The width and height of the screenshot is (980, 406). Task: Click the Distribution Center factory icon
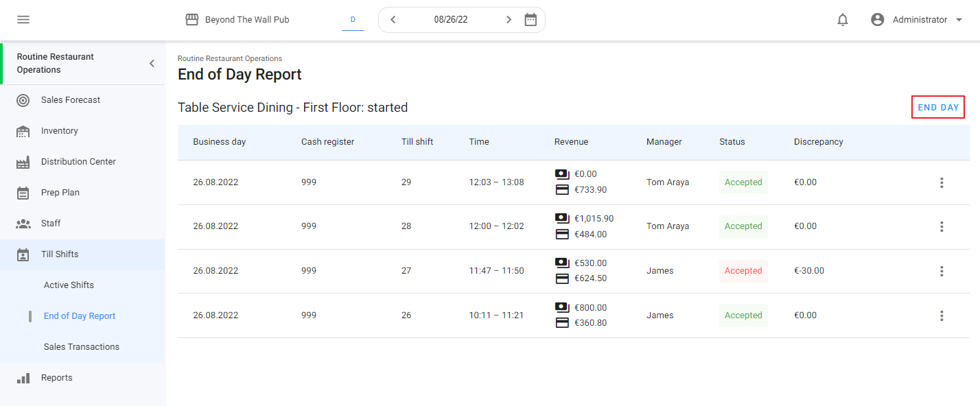(x=23, y=162)
